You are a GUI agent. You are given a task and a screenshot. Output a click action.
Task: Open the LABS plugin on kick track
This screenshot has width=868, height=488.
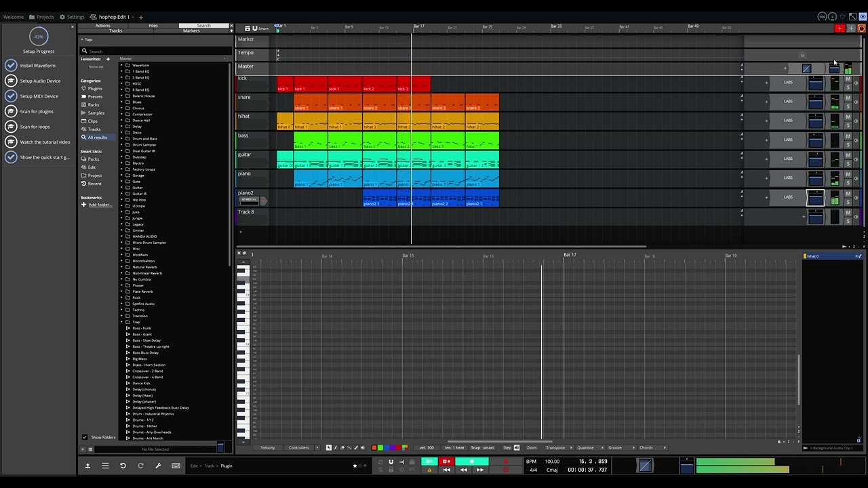788,83
